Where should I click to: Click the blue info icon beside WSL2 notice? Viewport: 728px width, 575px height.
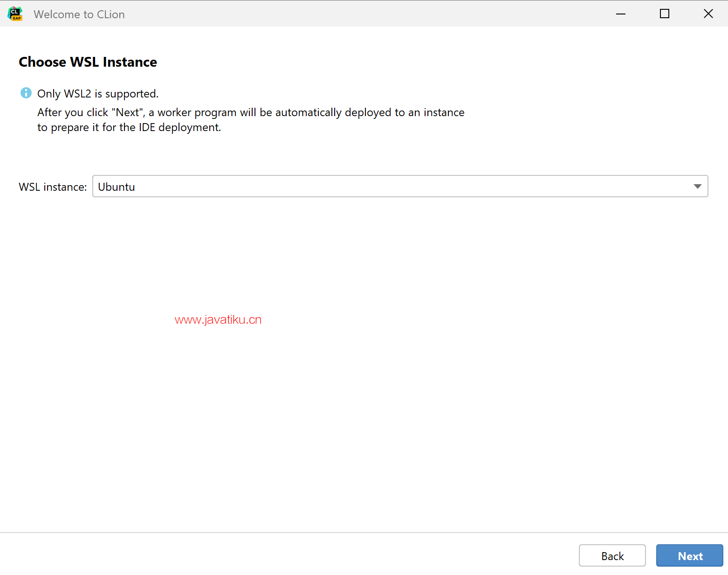26,93
